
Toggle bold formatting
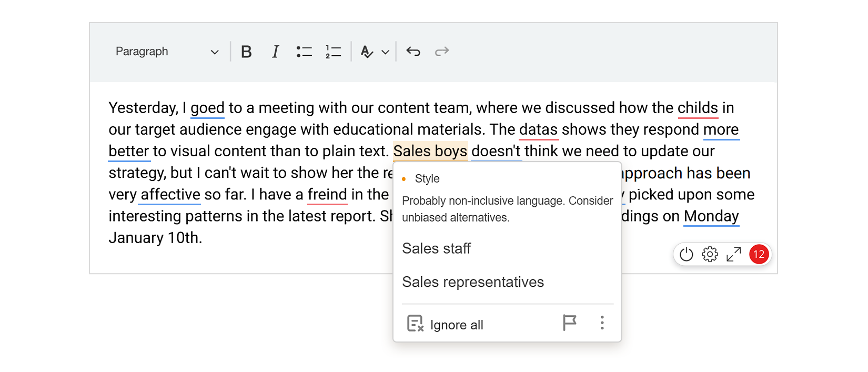click(246, 52)
